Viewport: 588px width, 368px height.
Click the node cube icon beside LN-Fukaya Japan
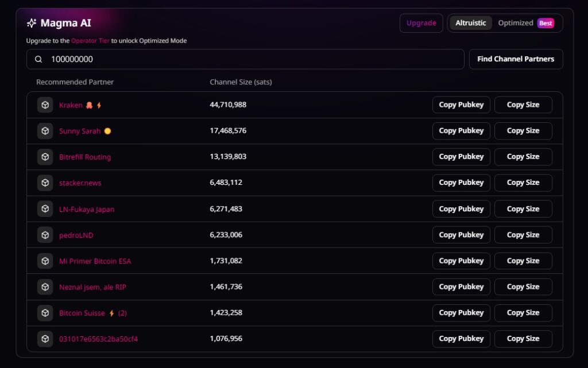click(45, 209)
